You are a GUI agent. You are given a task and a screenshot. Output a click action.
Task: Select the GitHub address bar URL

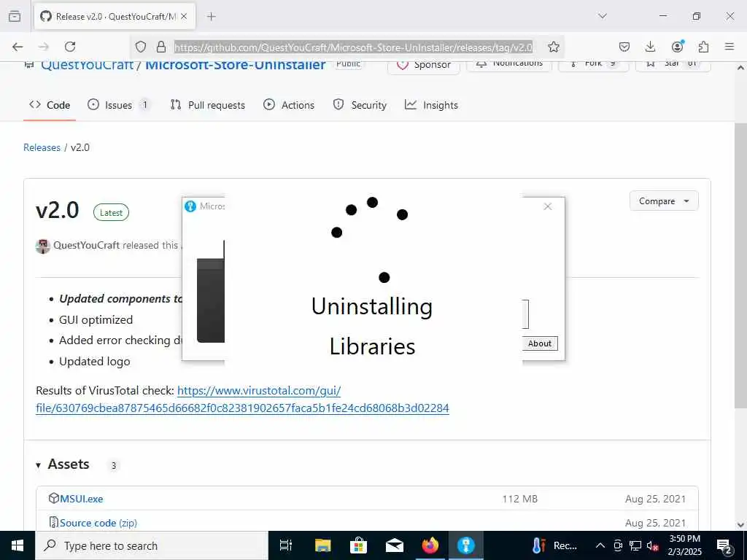353,47
